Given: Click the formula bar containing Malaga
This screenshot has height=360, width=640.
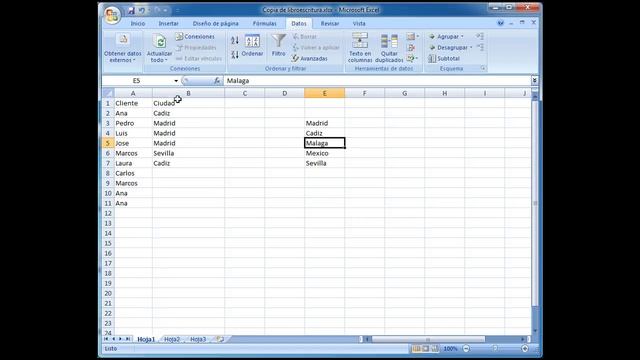Looking at the screenshot, I should pos(377,81).
